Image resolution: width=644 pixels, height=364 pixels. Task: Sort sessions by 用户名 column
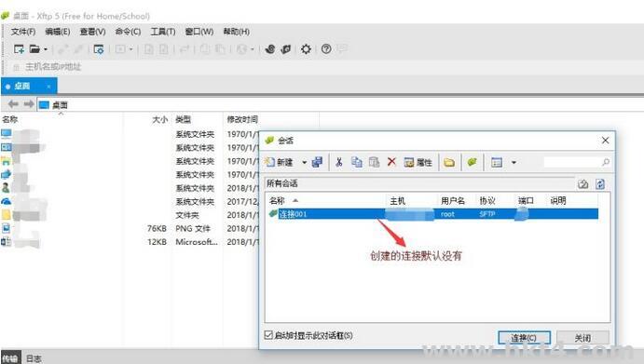point(453,201)
